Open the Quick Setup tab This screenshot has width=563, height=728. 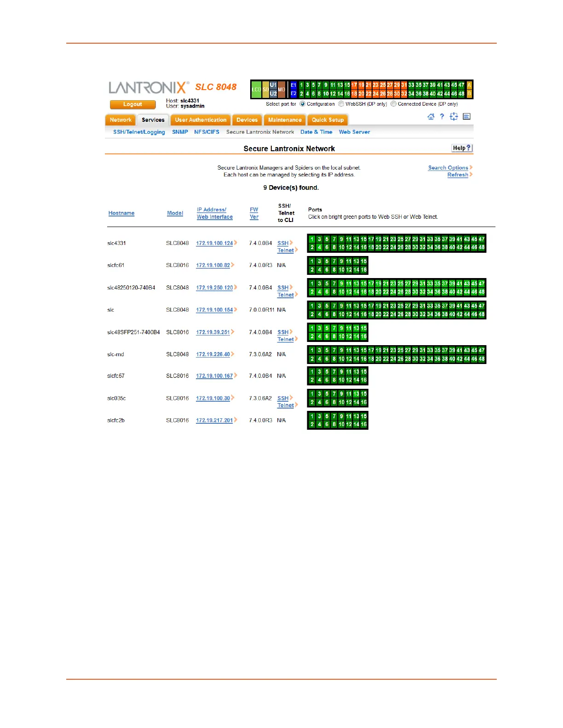[327, 119]
